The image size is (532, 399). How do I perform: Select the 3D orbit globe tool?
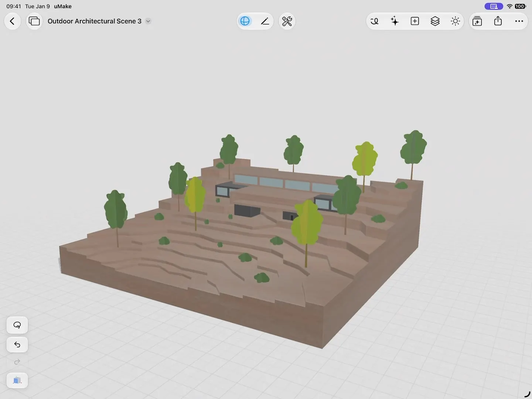(245, 21)
